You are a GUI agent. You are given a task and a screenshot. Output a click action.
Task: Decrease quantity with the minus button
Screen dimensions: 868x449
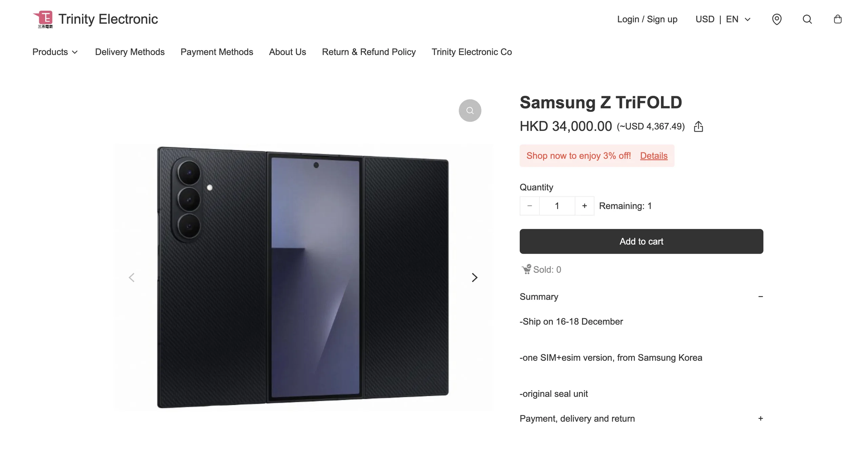point(529,206)
